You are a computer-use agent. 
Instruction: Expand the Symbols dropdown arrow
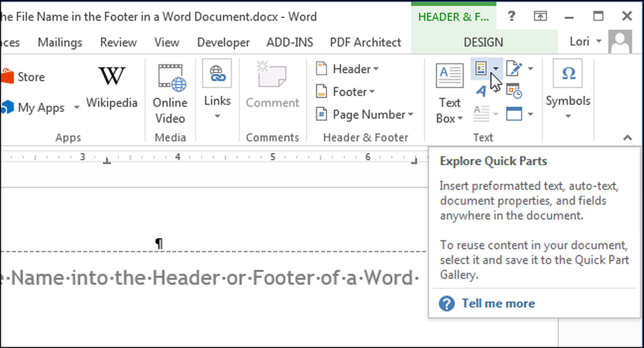568,116
